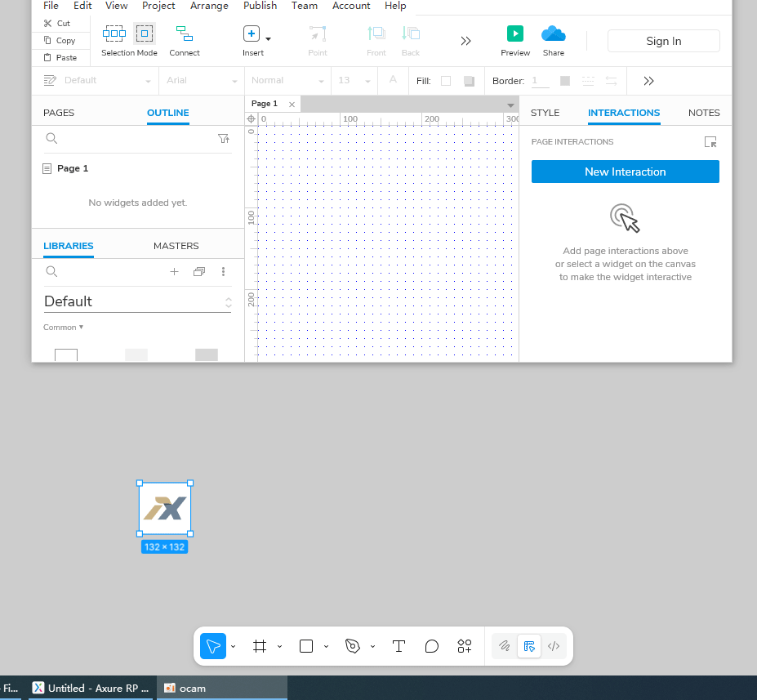Select the Rectangle shape tool
Viewport: 757px width, 700px height.
[306, 646]
